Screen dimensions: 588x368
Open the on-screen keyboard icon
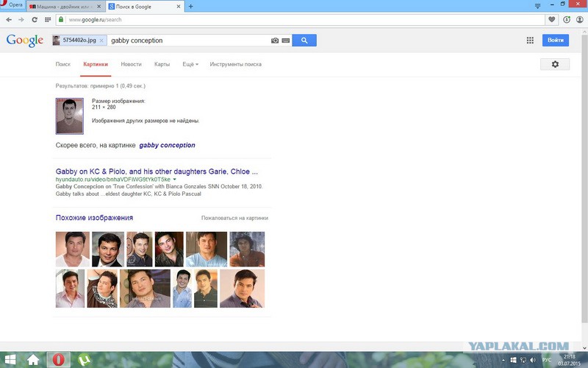286,40
